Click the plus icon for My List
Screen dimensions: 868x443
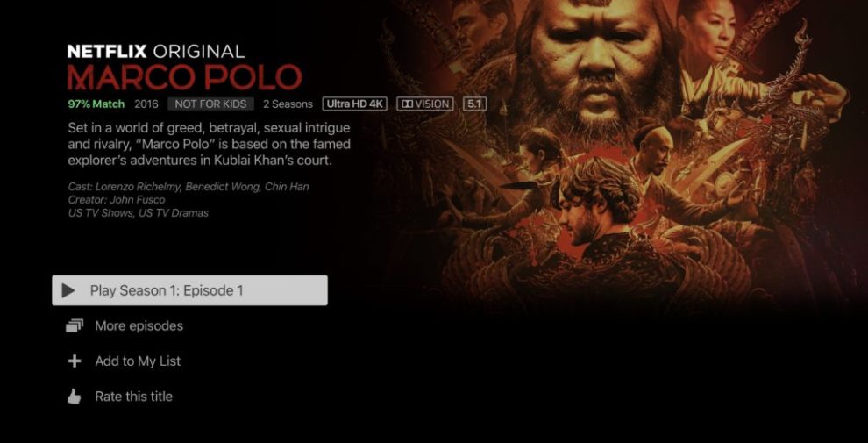click(75, 361)
